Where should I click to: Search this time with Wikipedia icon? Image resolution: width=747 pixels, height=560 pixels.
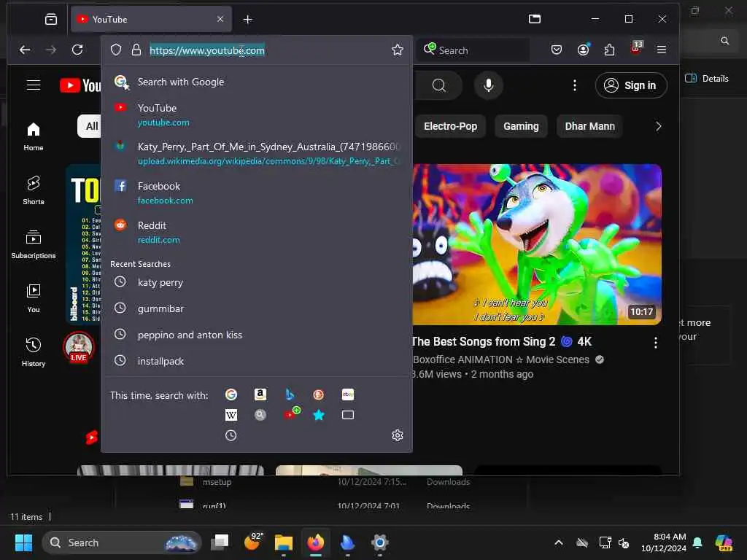[231, 415]
